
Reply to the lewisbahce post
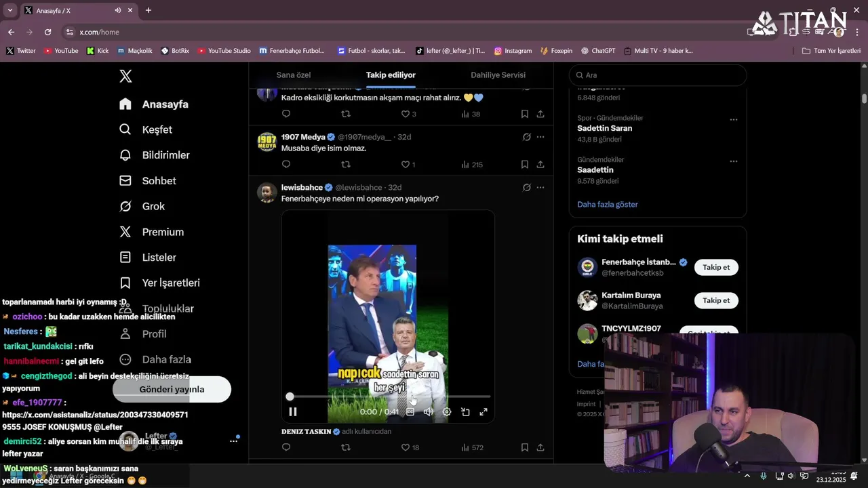[x=286, y=447]
